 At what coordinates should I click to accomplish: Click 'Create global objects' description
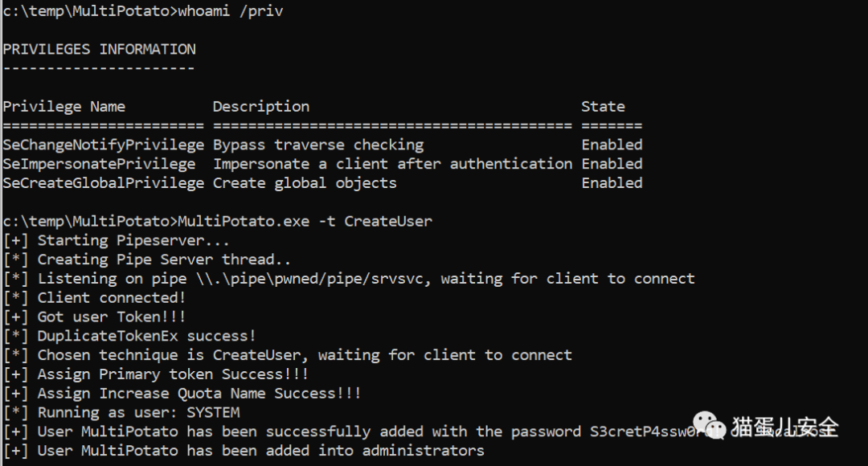pyautogui.click(x=305, y=183)
